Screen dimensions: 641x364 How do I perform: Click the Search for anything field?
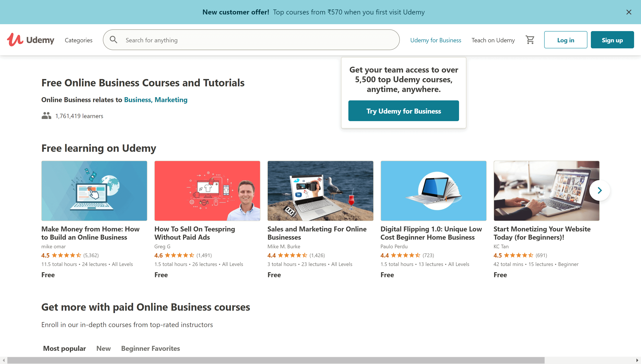click(x=251, y=40)
